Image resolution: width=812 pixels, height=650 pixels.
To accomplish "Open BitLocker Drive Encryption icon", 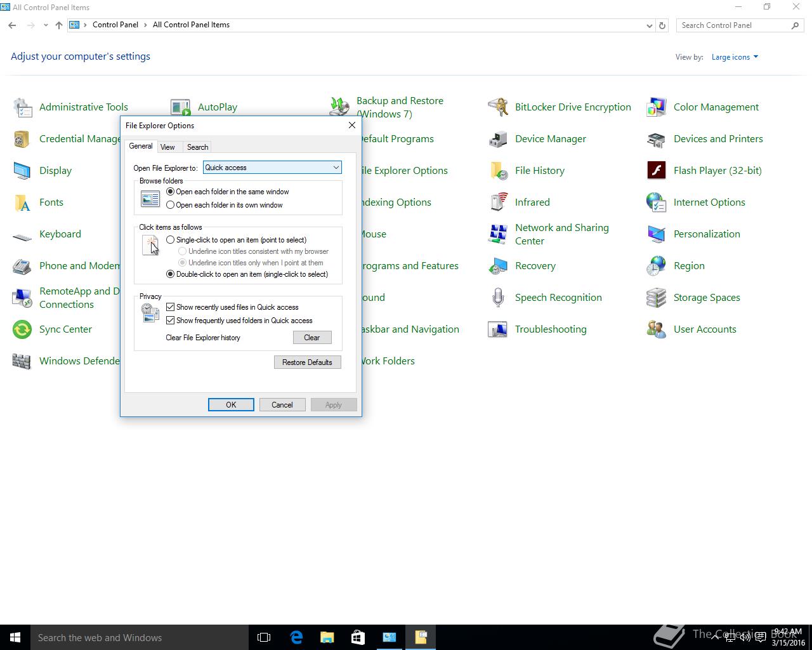I will [498, 107].
